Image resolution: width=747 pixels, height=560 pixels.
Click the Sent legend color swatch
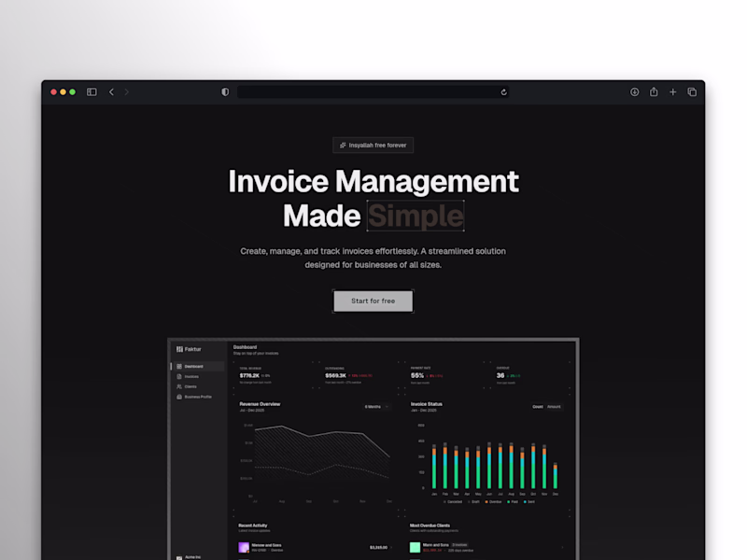[525, 502]
